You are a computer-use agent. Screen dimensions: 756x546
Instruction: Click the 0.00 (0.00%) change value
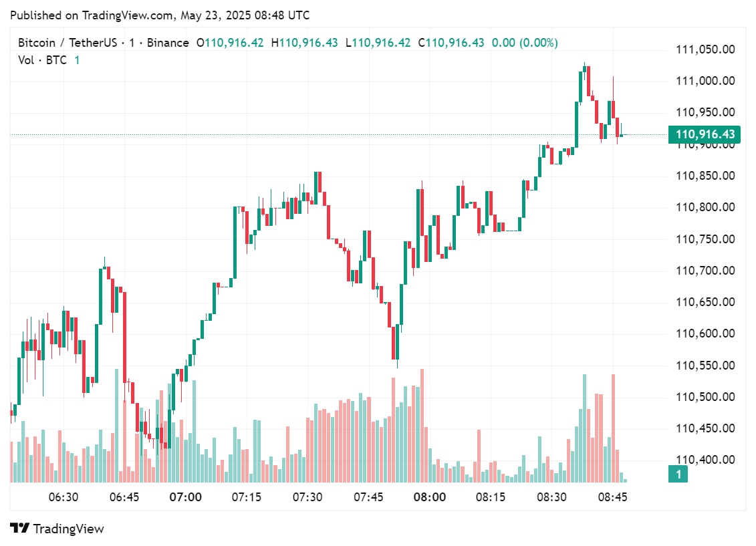525,43
